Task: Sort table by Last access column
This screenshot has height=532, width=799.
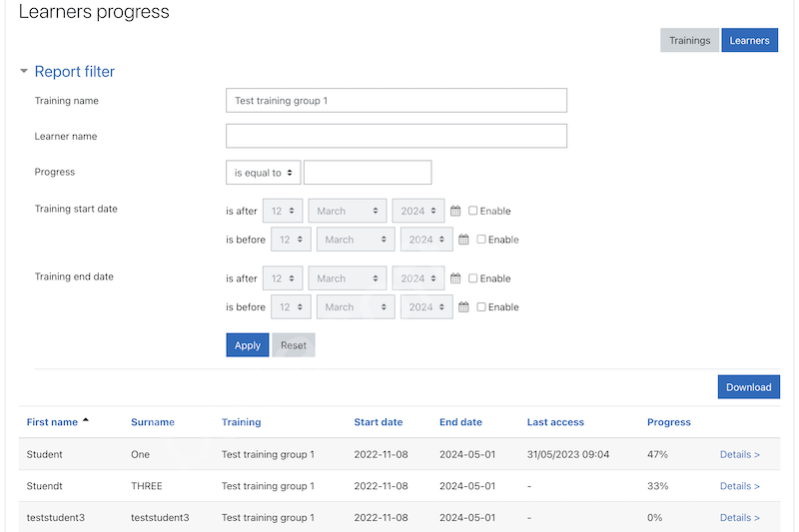Action: (x=555, y=422)
